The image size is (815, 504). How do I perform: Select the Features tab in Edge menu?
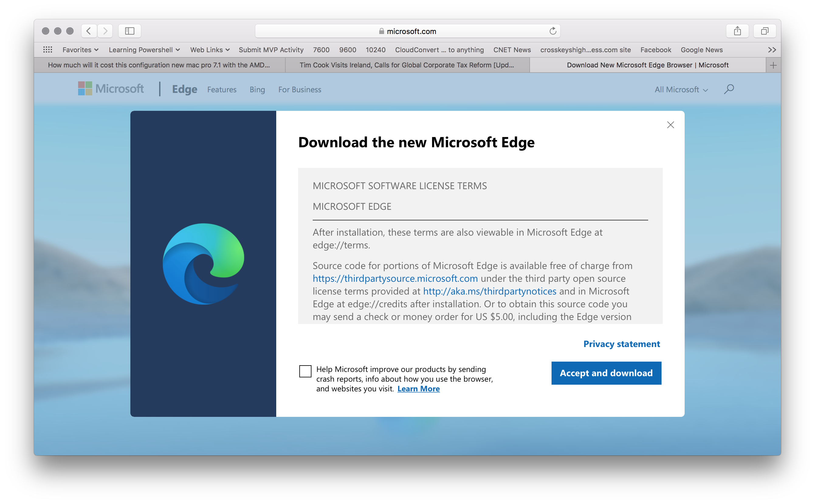click(x=222, y=90)
